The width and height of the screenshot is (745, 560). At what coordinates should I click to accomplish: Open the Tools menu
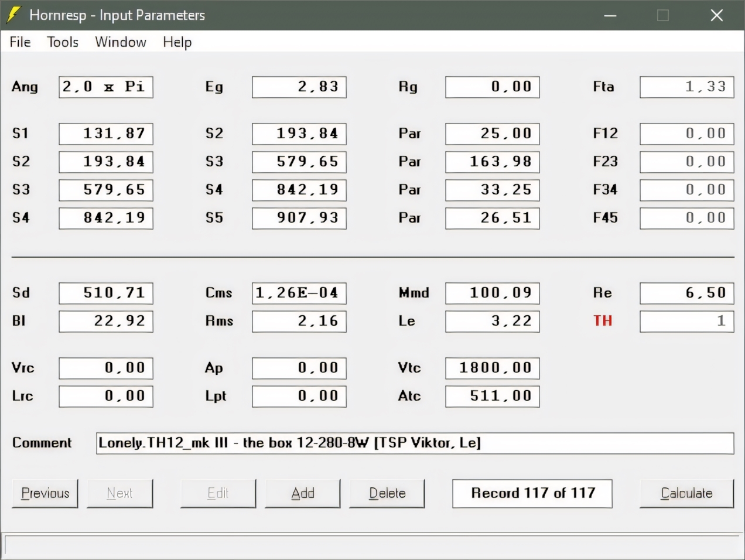pos(63,42)
